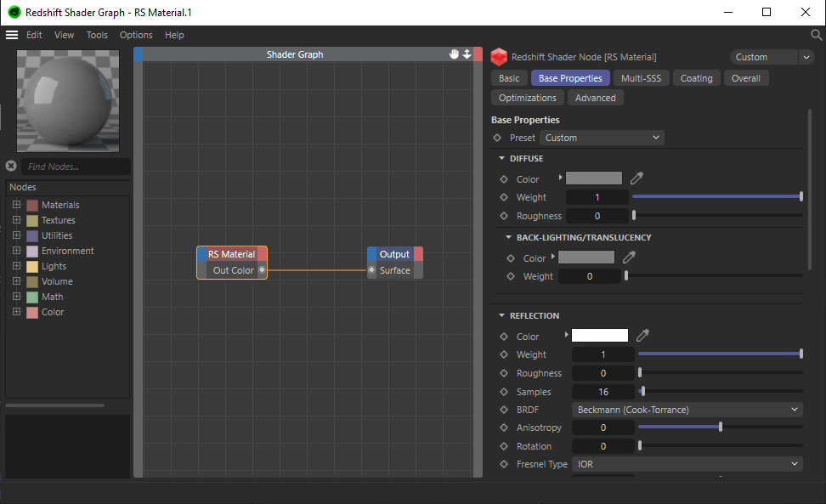The image size is (826, 504).
Task: Pick a Diffuse color with the eyedropper
Action: (636, 178)
